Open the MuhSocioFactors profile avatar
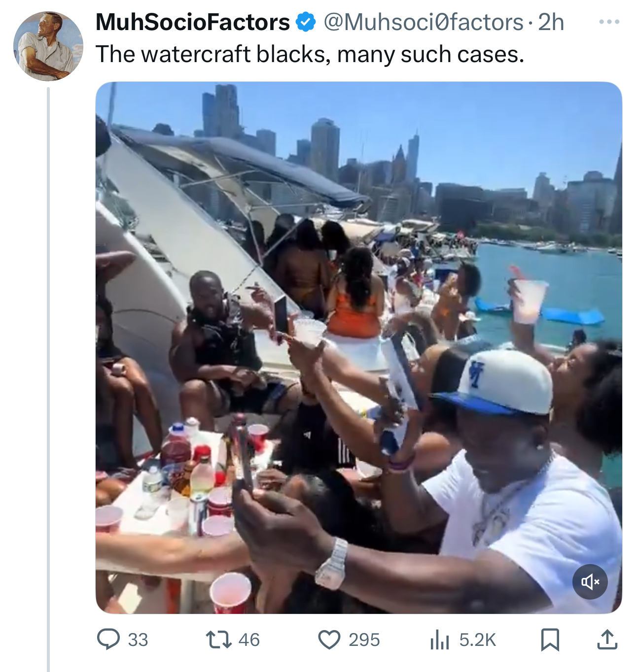Image resolution: width=636 pixels, height=672 pixels. click(48, 46)
